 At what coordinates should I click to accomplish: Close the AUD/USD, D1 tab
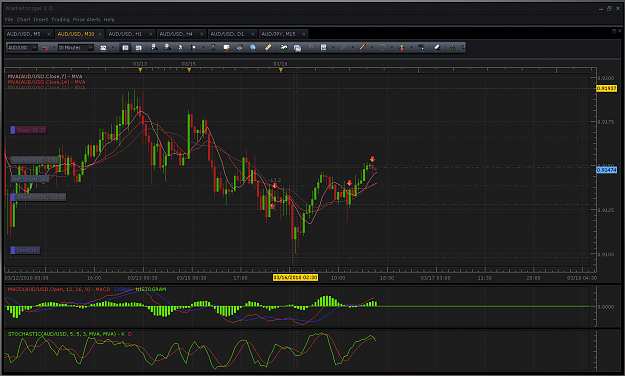[x=253, y=34]
